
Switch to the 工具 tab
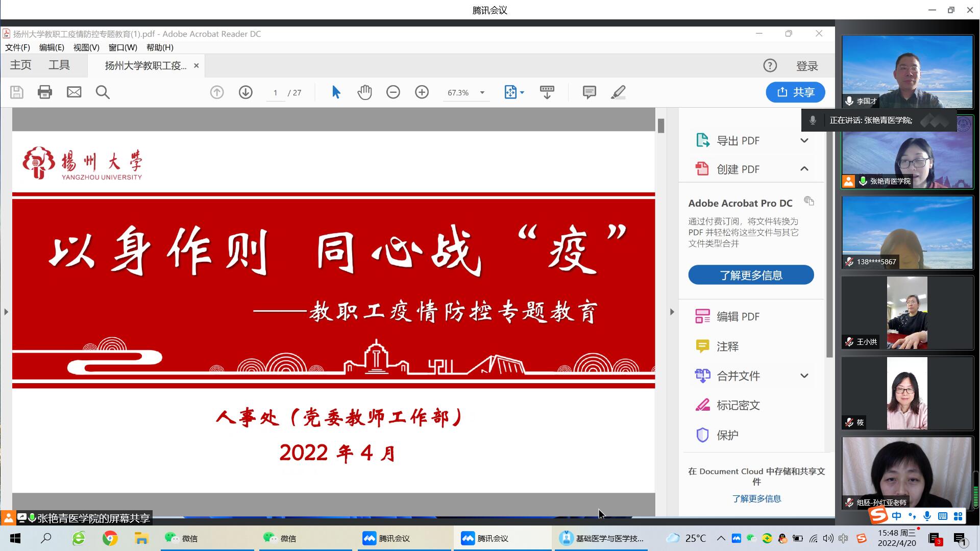pyautogui.click(x=59, y=65)
